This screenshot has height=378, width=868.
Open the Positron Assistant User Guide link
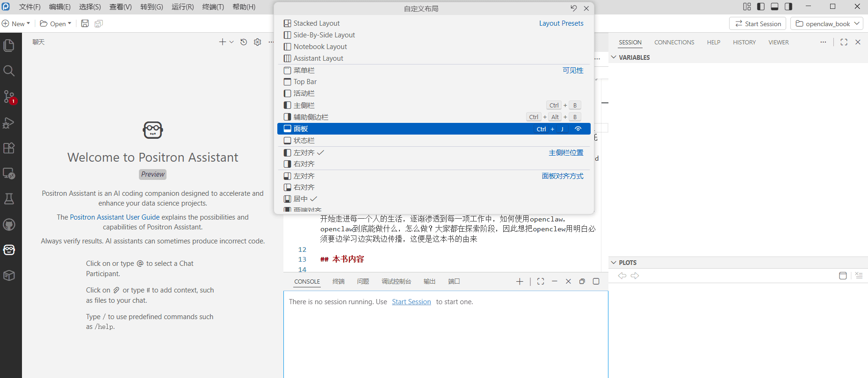(x=115, y=217)
